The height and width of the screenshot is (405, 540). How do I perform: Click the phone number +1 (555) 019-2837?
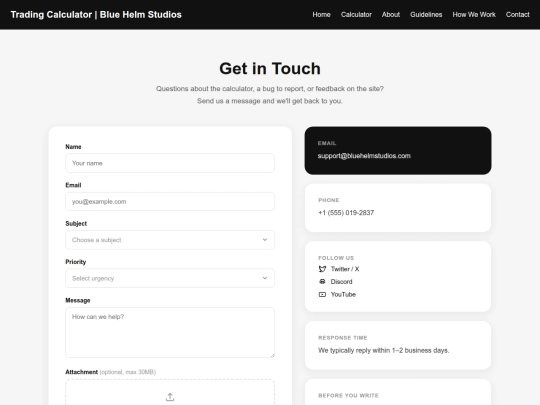(x=346, y=213)
